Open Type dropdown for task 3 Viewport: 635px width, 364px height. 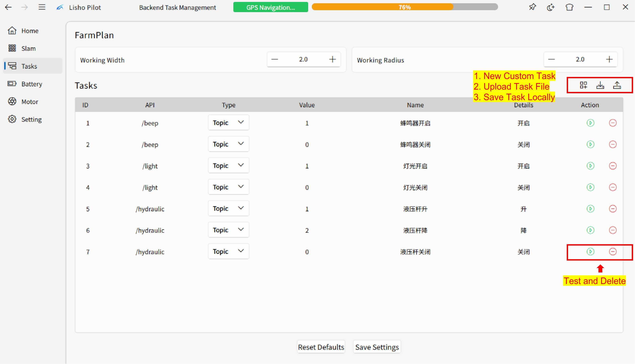point(229,166)
